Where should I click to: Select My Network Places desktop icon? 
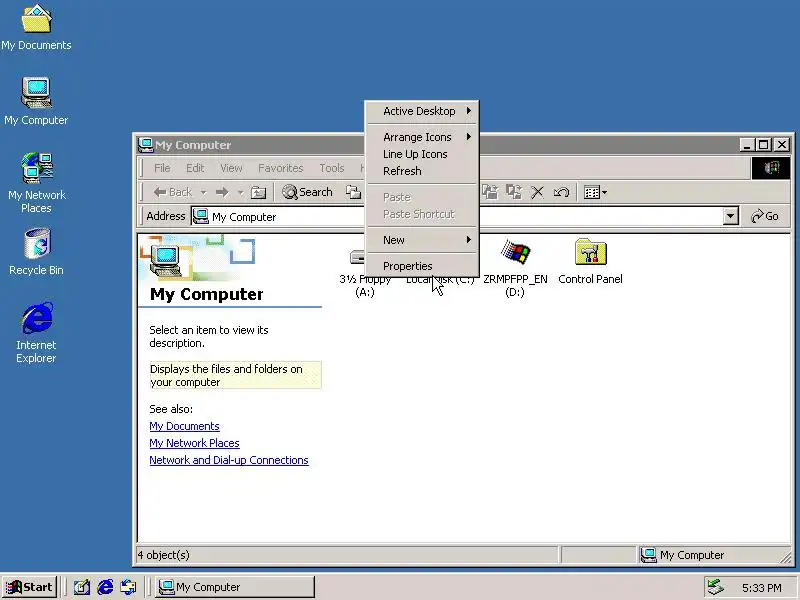[x=36, y=183]
